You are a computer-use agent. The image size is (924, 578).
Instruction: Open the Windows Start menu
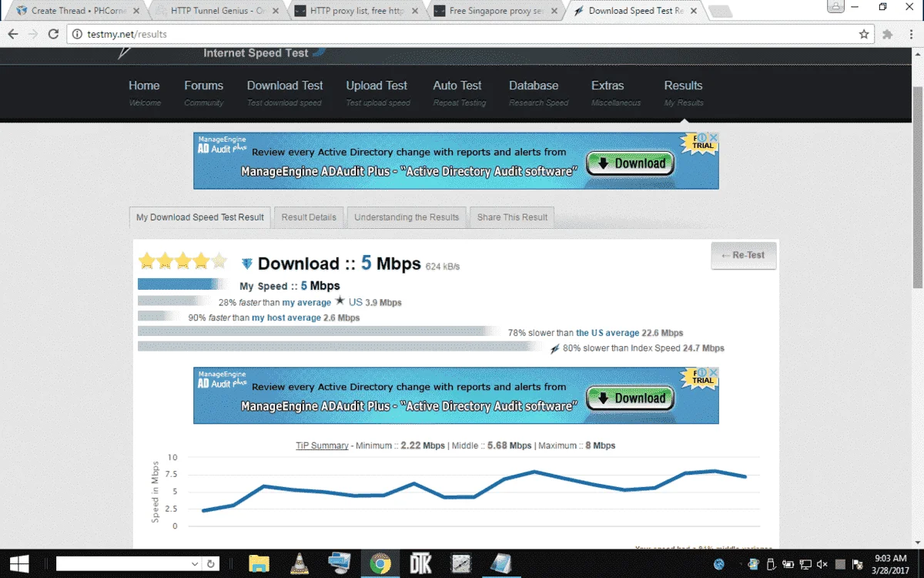[x=18, y=564]
